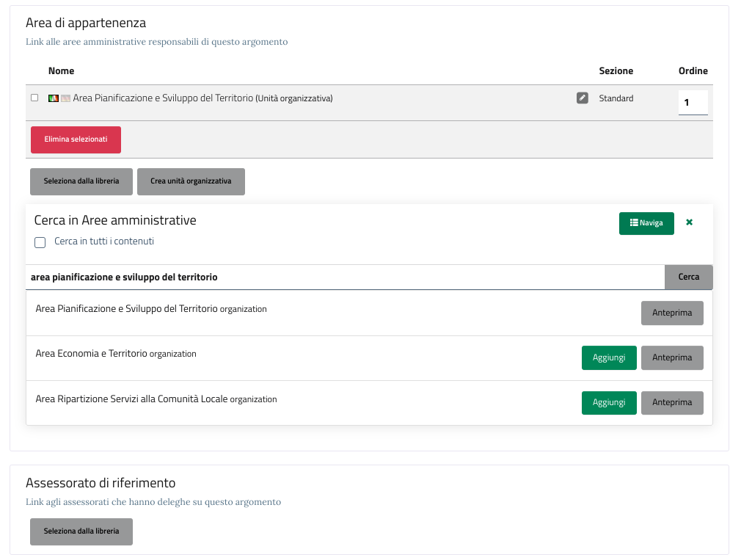Focus the administrative areas search text field
The height and width of the screenshot is (560, 741).
coord(345,277)
